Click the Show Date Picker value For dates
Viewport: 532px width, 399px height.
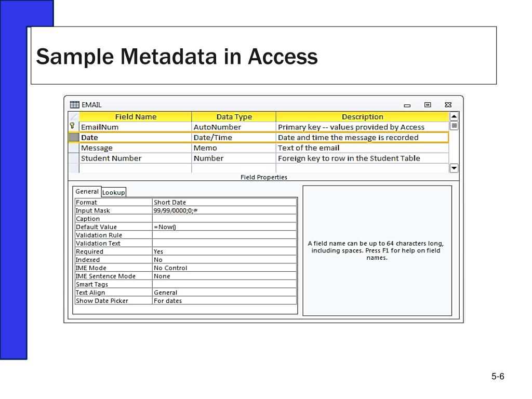tap(224, 301)
